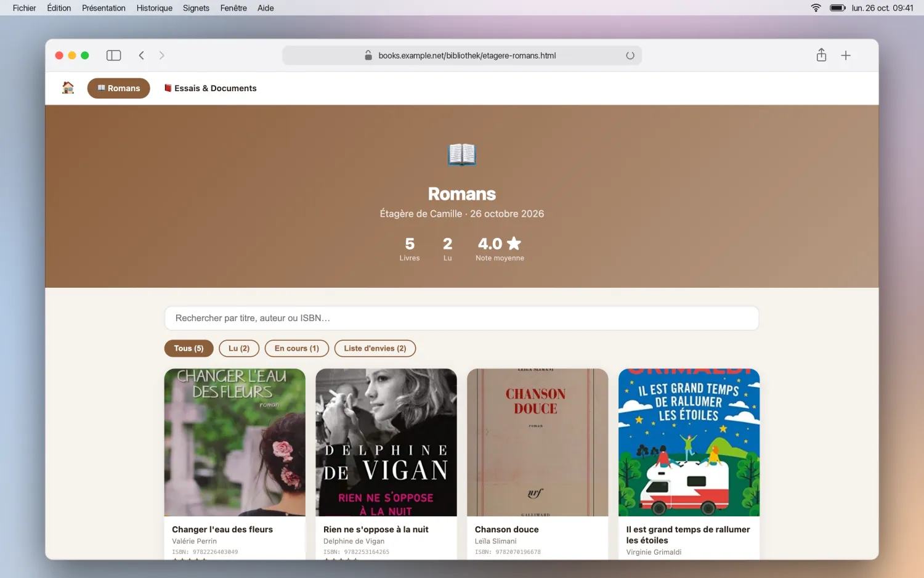
Task: Filter by Liste d'envies (2)
Action: [x=375, y=348]
